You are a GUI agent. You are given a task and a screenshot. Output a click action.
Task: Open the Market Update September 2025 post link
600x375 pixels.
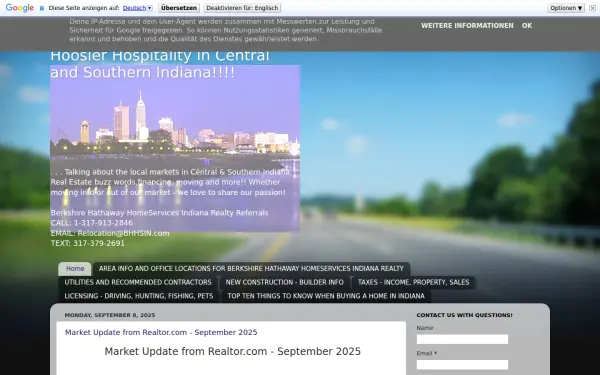pos(161,332)
